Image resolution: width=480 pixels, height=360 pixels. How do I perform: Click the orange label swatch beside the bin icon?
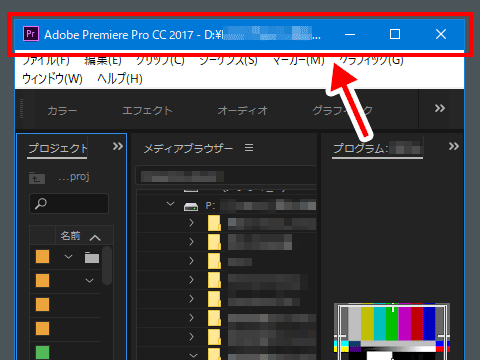42,257
